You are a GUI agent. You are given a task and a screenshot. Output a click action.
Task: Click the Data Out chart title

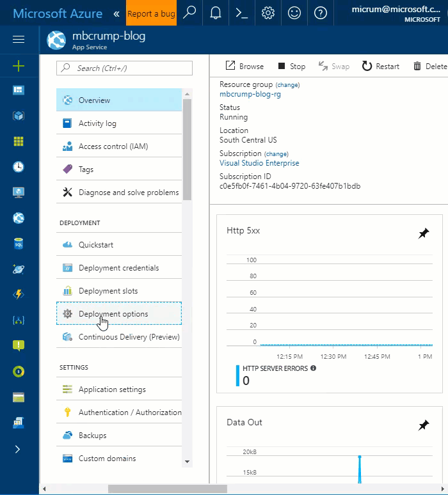pos(244,422)
